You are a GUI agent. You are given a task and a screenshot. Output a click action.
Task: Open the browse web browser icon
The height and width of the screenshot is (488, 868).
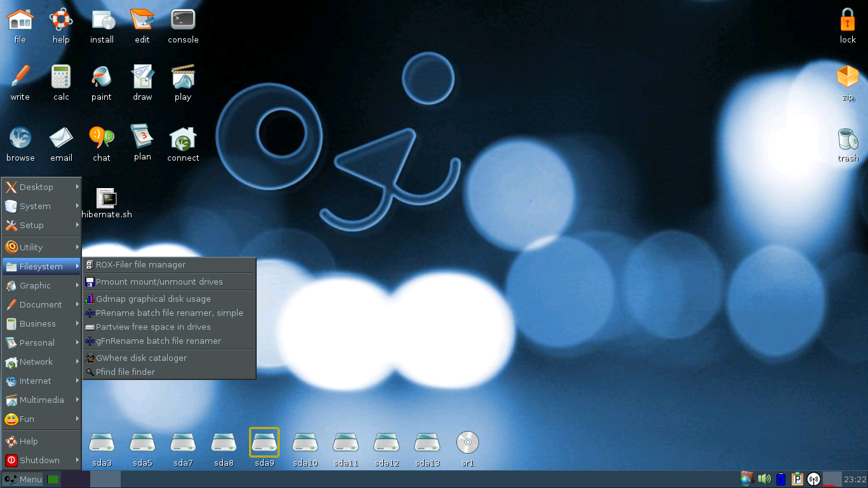(20, 137)
